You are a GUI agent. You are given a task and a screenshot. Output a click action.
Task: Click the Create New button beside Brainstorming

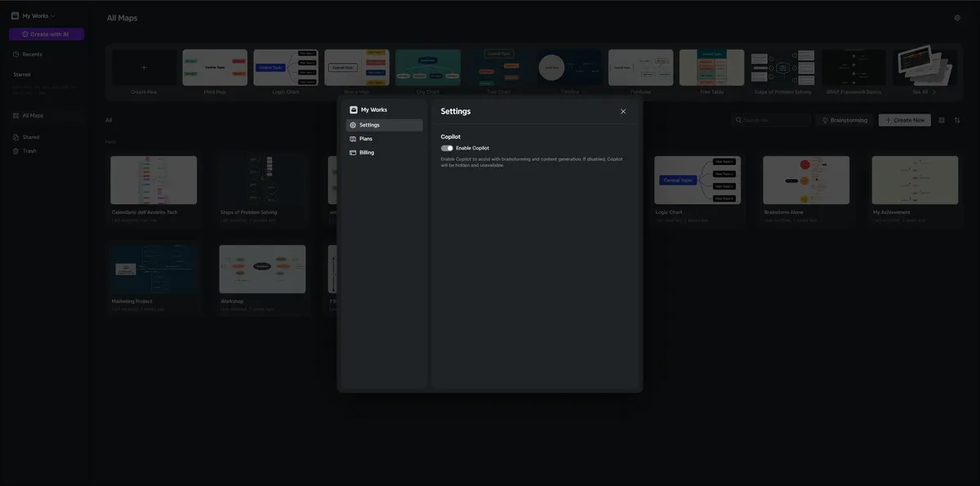pos(905,120)
